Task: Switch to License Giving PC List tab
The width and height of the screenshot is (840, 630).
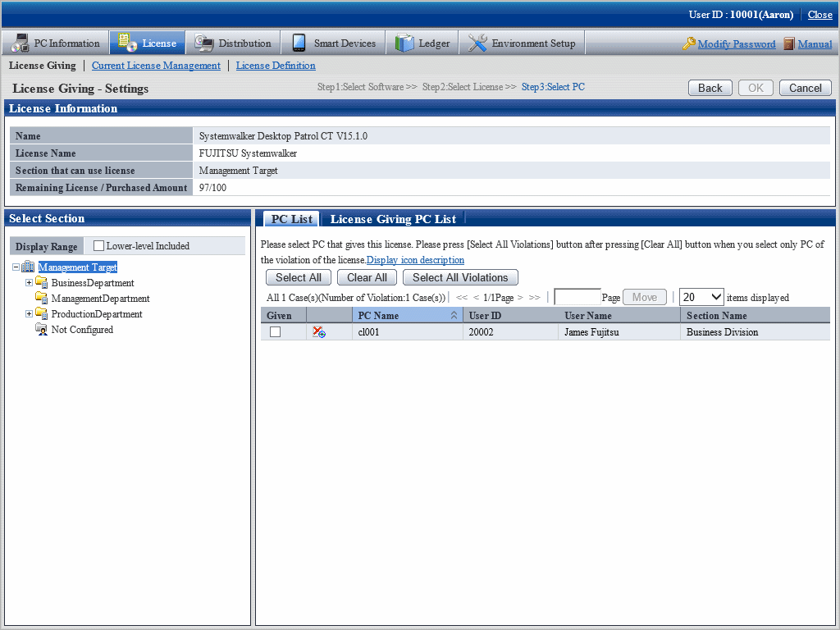Action: [x=393, y=218]
